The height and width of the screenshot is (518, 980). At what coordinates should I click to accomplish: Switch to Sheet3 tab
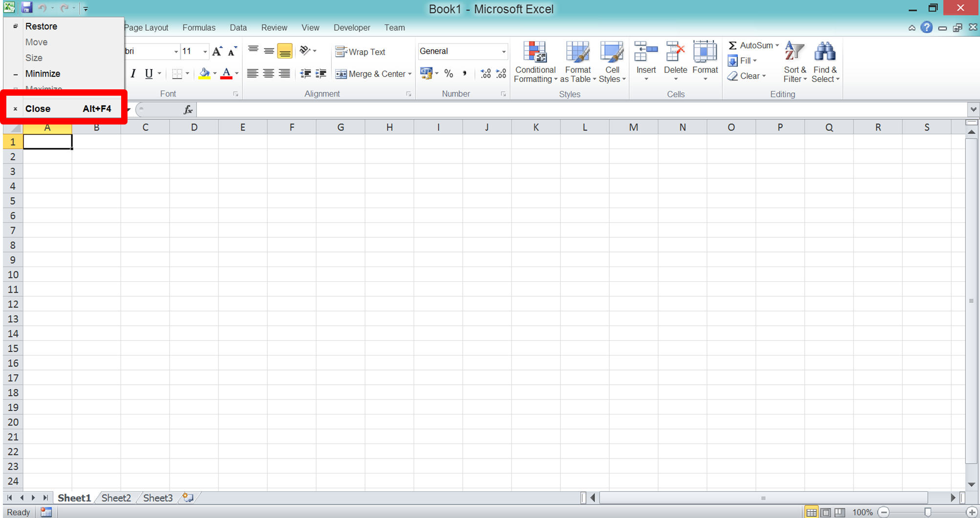pyautogui.click(x=158, y=498)
